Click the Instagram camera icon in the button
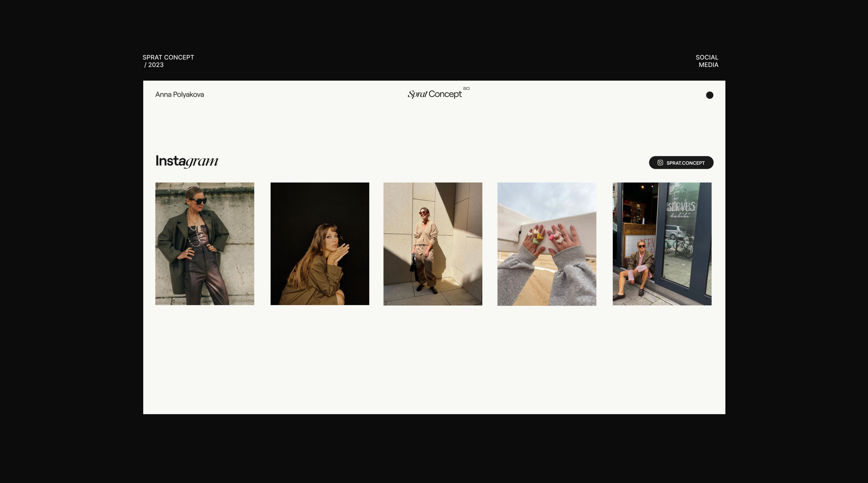 [660, 163]
